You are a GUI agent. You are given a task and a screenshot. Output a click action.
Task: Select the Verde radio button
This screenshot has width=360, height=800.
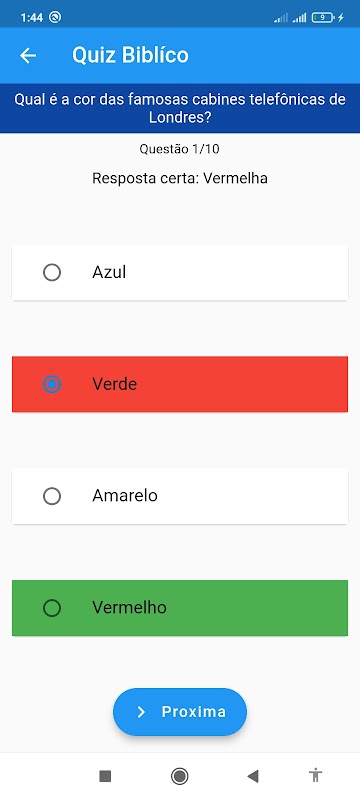pyautogui.click(x=52, y=384)
